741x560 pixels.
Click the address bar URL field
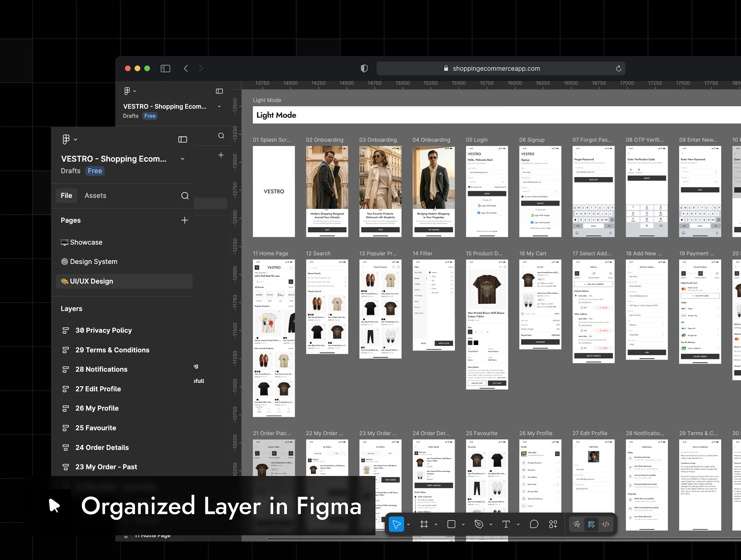(501, 68)
